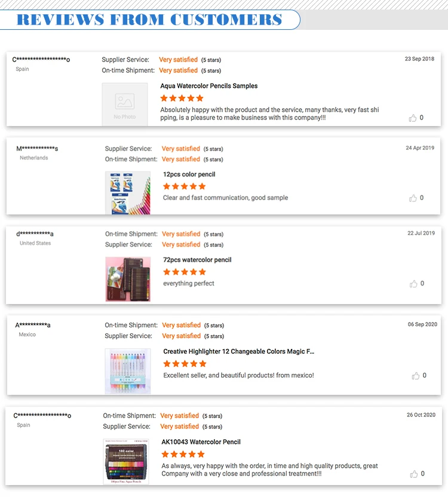This screenshot has width=448, height=503.
Task: Open 12pcs color pencil product link
Action: click(x=189, y=174)
